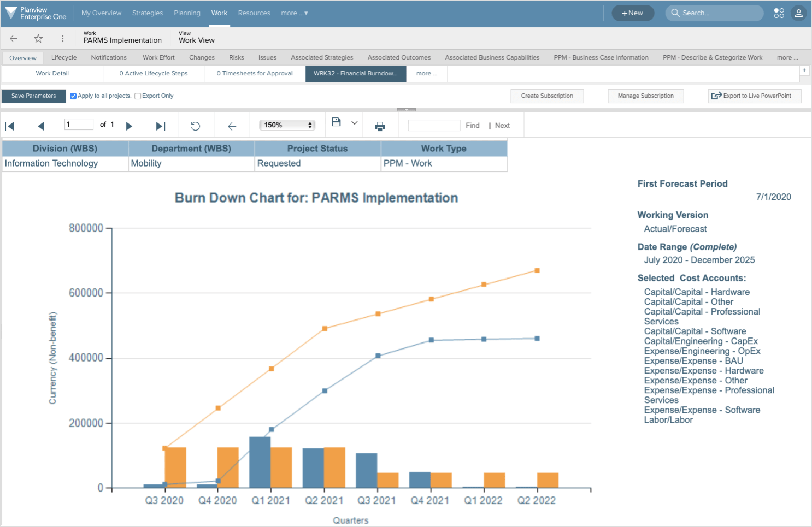Select 0 Active Lifecycle Steps tile
Image resolution: width=812 pixels, height=527 pixels.
(x=154, y=74)
